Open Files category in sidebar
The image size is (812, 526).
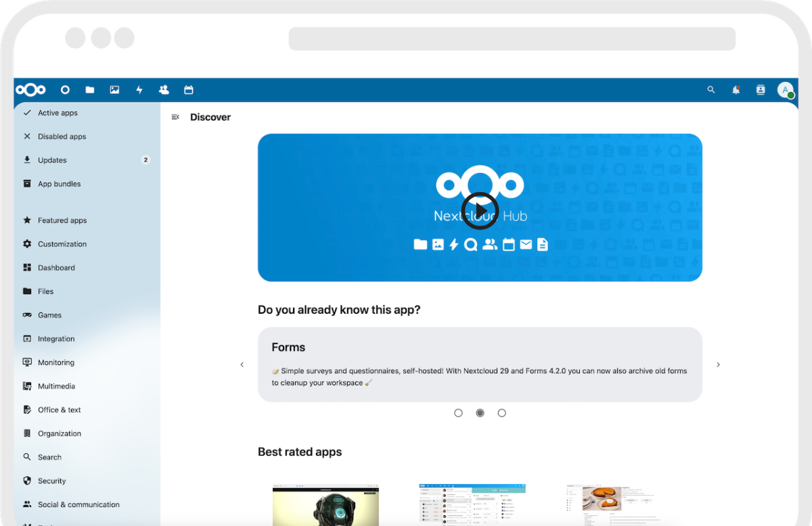tap(87, 291)
